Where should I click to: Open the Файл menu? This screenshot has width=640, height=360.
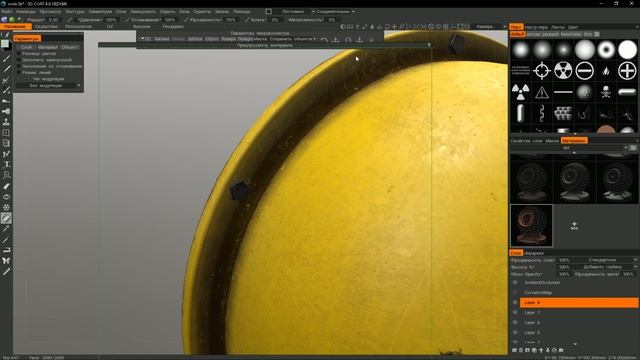(x=7, y=11)
